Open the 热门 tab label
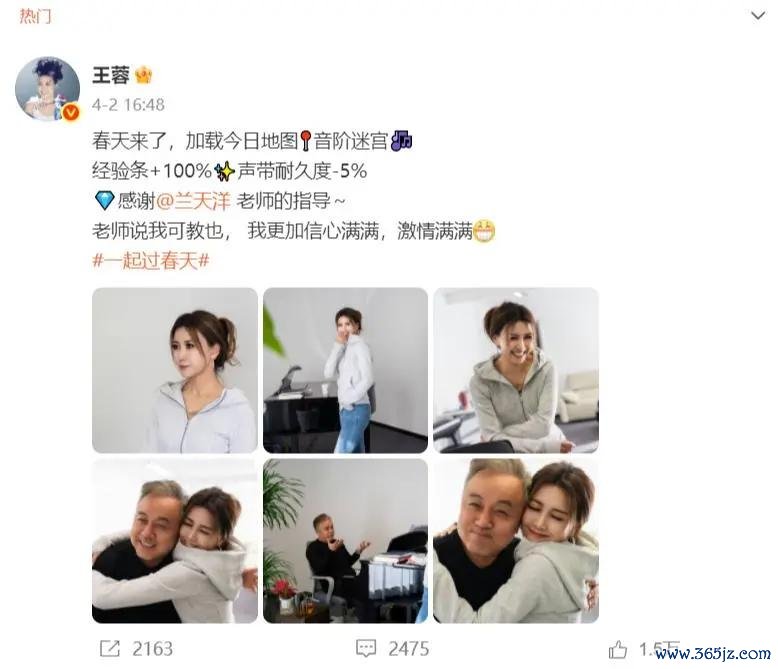Viewport: 778px width, 669px height. tap(35, 16)
